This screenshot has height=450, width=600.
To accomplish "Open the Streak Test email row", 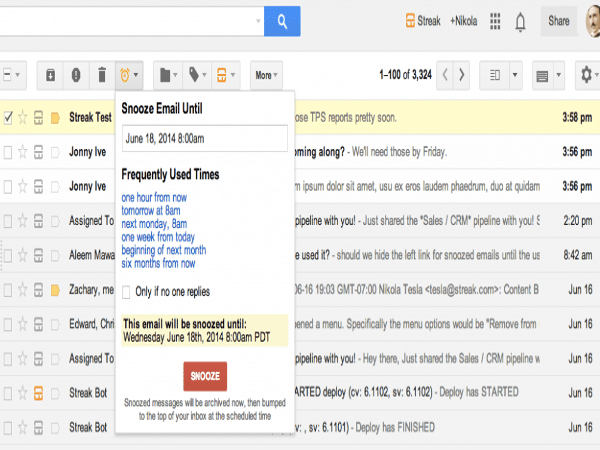I will (x=300, y=117).
